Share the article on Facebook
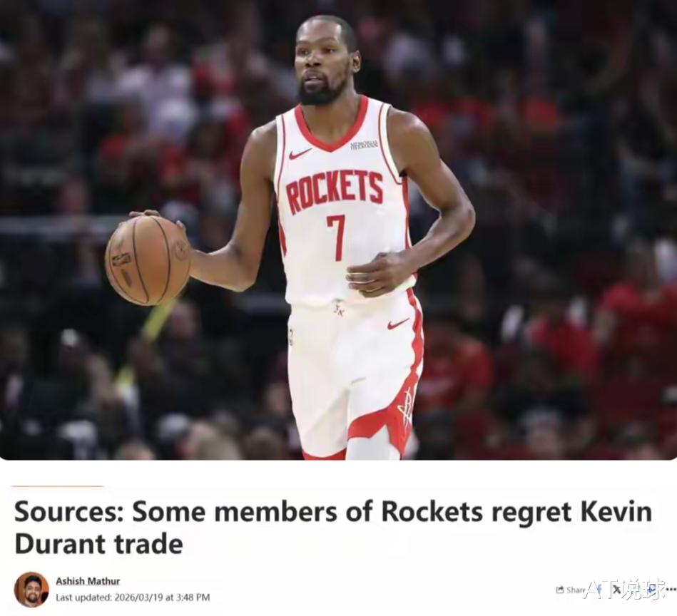 tap(600, 589)
